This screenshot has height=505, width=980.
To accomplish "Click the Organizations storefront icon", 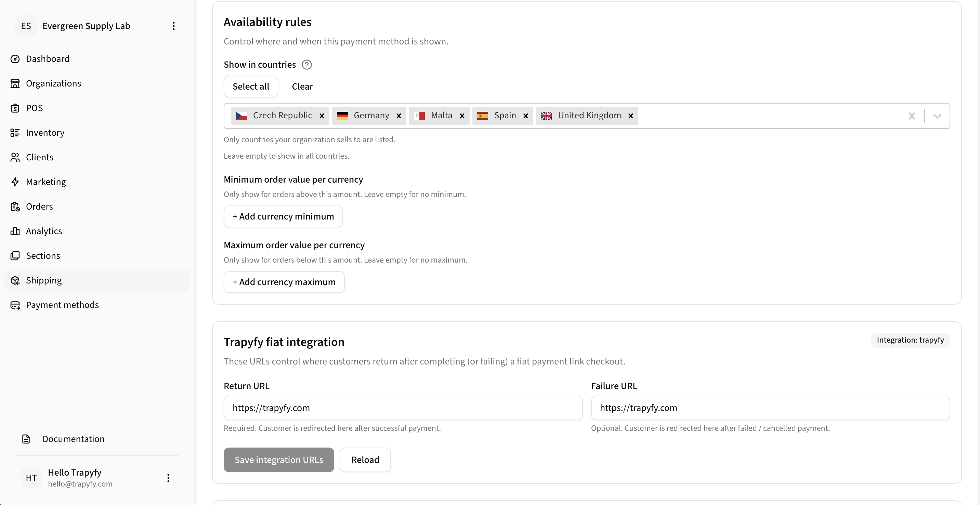I will coord(15,83).
